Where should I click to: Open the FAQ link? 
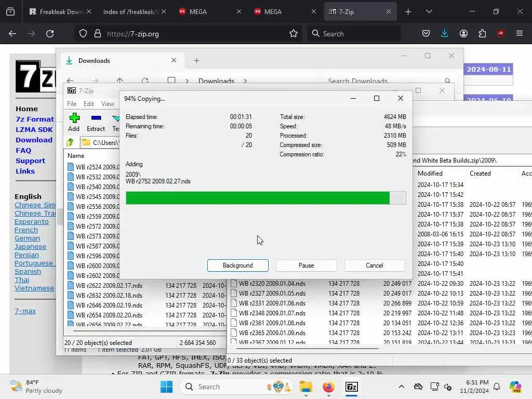[x=23, y=150]
